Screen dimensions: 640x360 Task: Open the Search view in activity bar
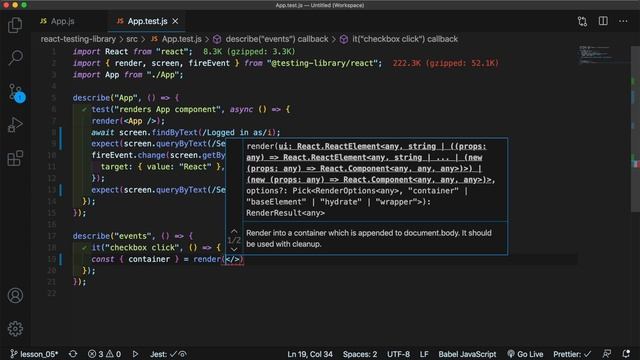point(15,58)
